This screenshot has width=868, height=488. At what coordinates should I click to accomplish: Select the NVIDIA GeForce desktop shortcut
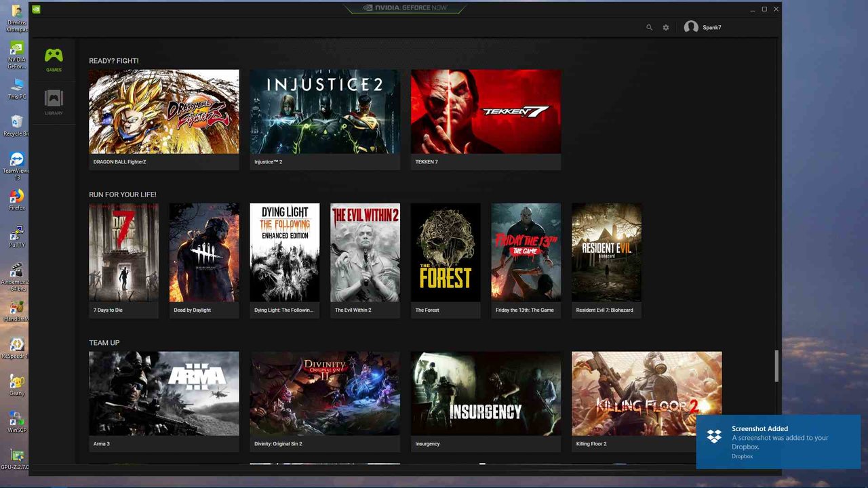[x=16, y=56]
